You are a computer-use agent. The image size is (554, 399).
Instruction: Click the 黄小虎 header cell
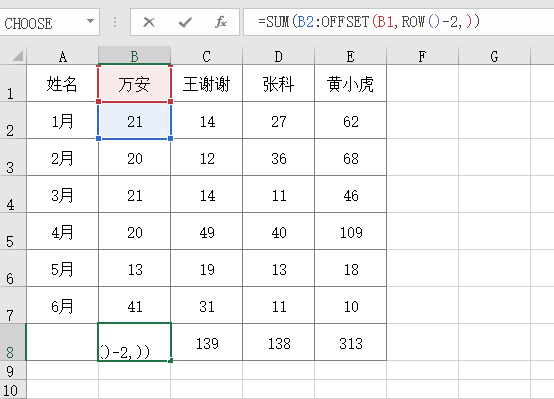[x=350, y=84]
